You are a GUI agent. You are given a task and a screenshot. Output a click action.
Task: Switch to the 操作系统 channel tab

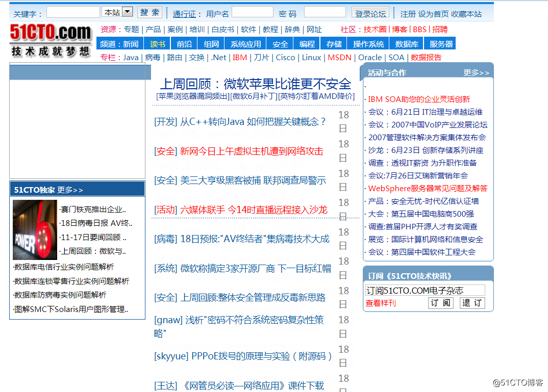coord(368,44)
